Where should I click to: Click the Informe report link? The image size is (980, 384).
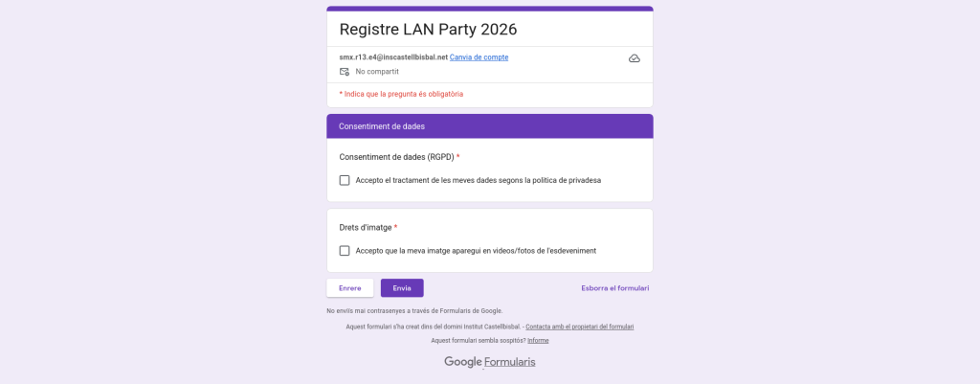tap(538, 340)
